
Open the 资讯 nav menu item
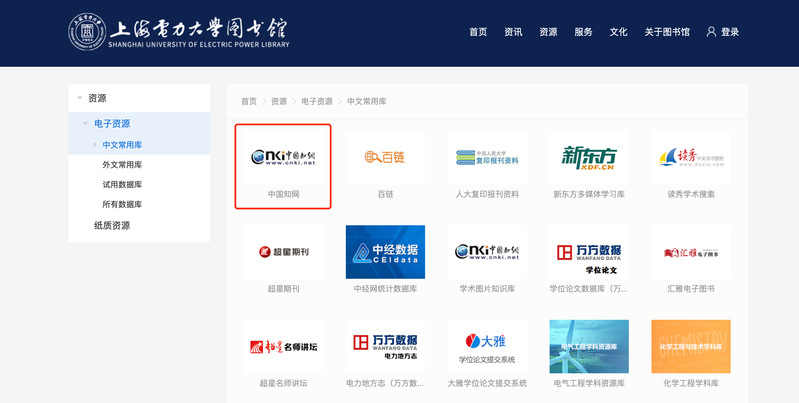pyautogui.click(x=513, y=32)
